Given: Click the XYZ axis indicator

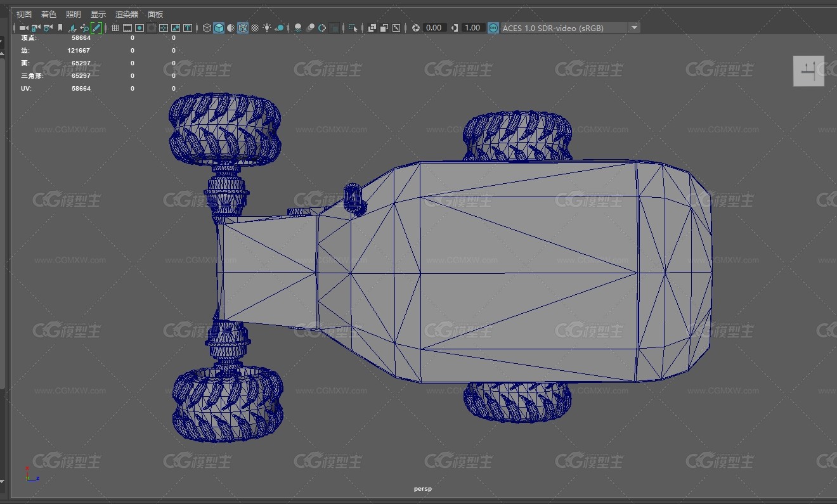Looking at the screenshot, I should point(32,474).
